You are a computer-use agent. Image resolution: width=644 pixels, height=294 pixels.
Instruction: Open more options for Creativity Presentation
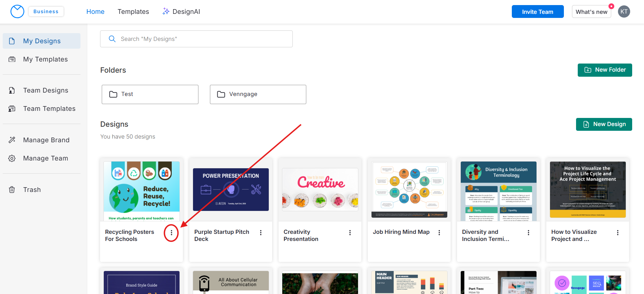[350, 232]
